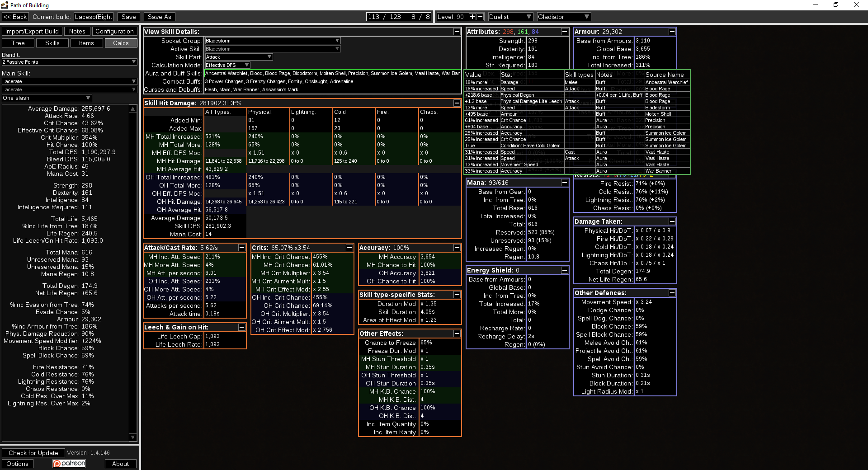This screenshot has height=470, width=868.
Task: Collapse the Other Defences panel
Action: pyautogui.click(x=672, y=293)
